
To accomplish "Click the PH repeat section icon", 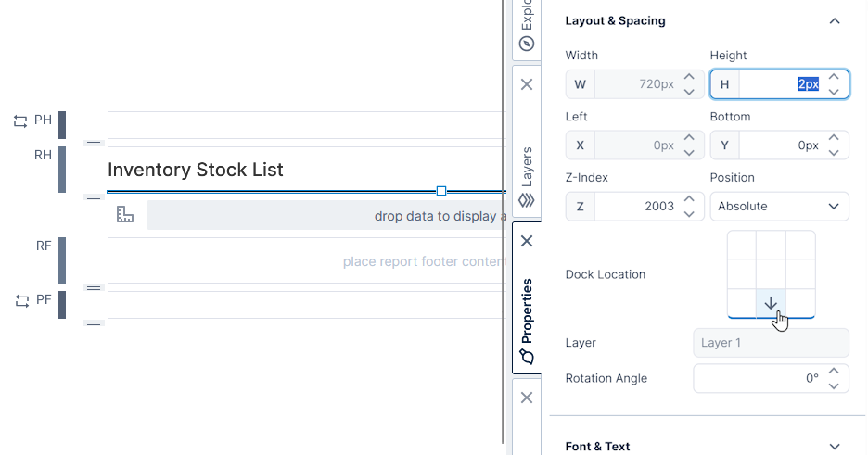I will tap(20, 120).
